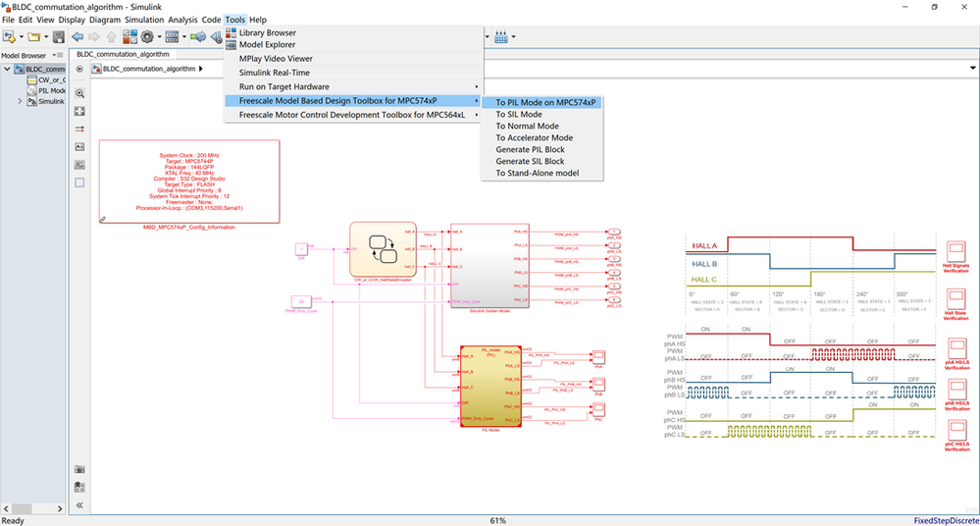Viewport: 980px width, 526px height.
Task: Click the Open folder toolbar icon
Action: click(x=33, y=37)
